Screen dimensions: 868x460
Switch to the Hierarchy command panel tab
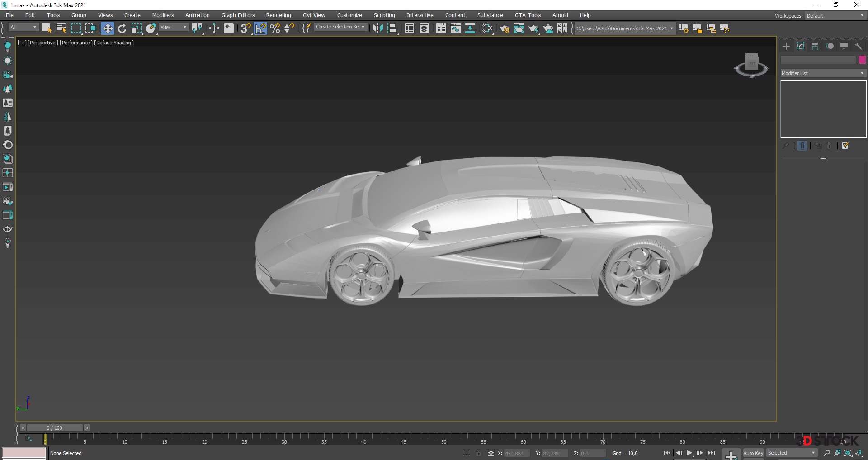point(815,46)
